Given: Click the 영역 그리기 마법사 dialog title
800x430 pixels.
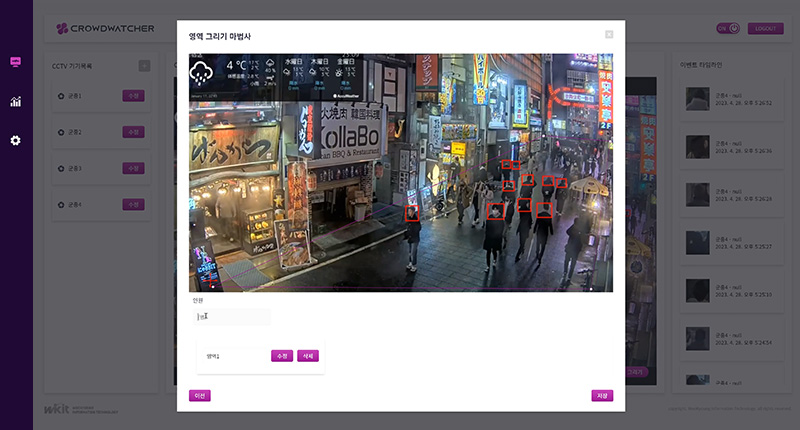Looking at the screenshot, I should (x=220, y=37).
